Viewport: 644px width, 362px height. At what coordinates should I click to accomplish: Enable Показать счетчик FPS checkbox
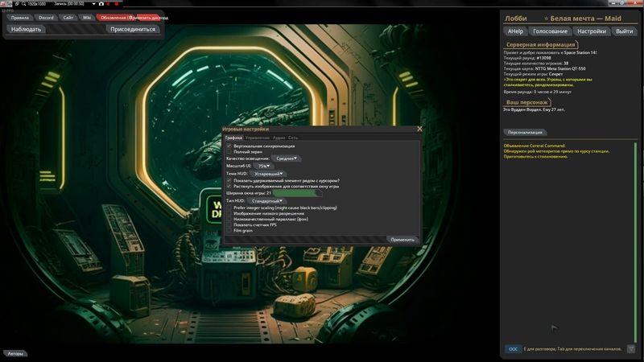229,224
